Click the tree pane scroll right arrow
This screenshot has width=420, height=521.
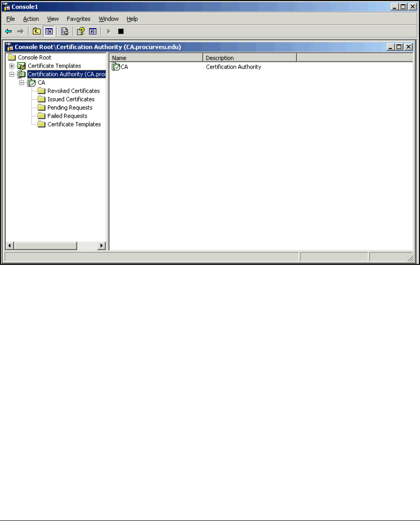pos(102,245)
